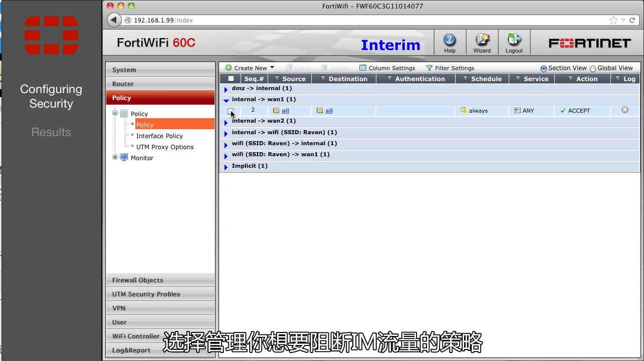Open the Create New dropdown arrow
Image resolution: width=644 pixels, height=361 pixels.
tap(272, 68)
